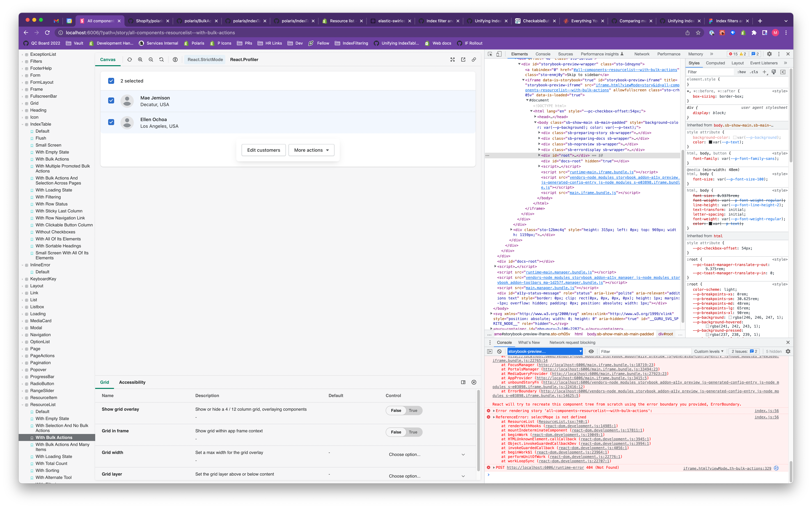Open ResourceList.tsx:740:1 source link
The width and height of the screenshot is (812, 508).
coord(563,422)
